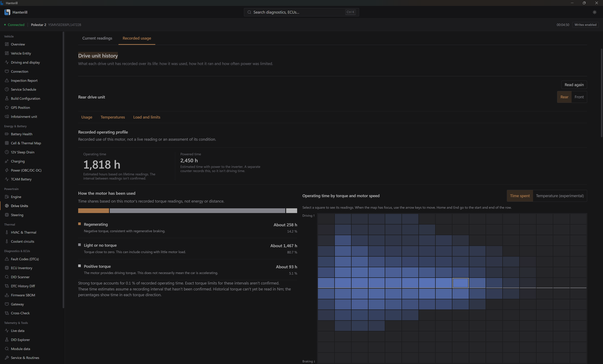Viewport: 603px width, 364px height.
Task: Select the GPS Position star icon
Action: pyautogui.click(x=7, y=108)
